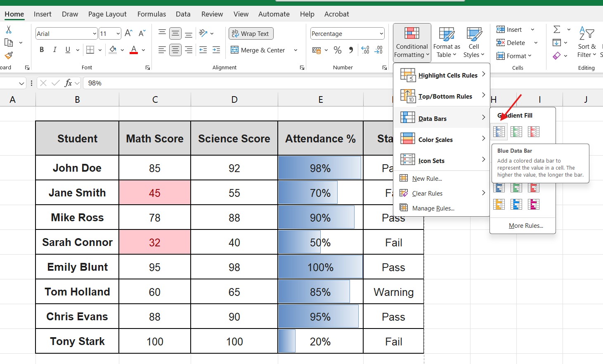
Task: Increase font size with the larger A icon
Action: tap(129, 33)
